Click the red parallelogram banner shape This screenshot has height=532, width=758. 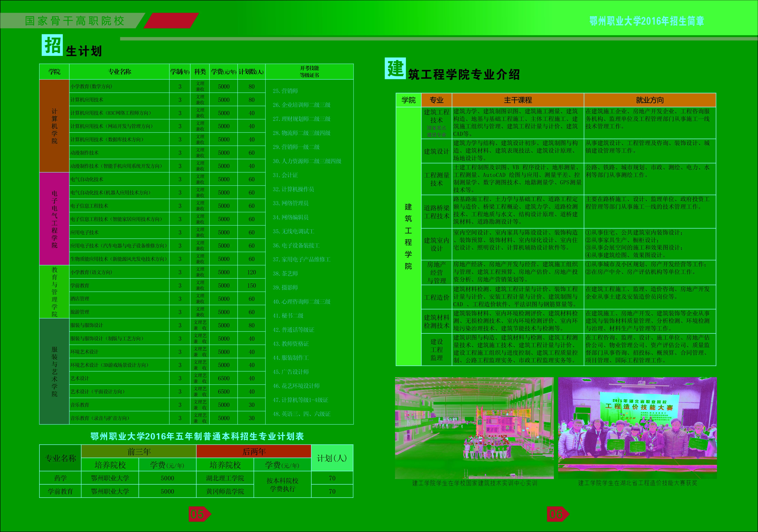[x=171, y=21]
